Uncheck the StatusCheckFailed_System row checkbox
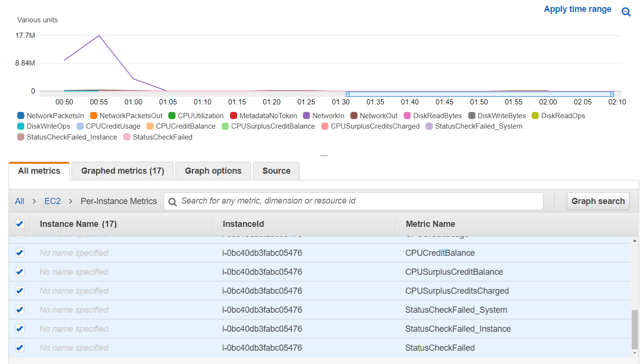This screenshot has width=644, height=364. [x=20, y=310]
